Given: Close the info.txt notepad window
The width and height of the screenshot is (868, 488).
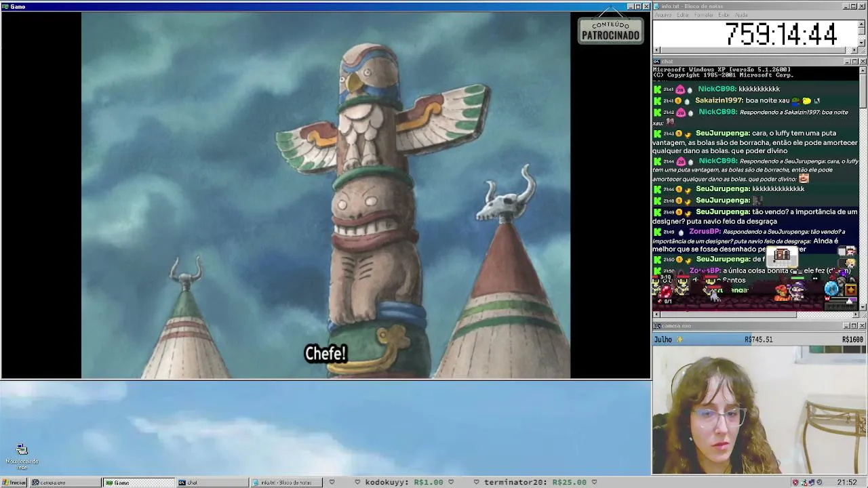Looking at the screenshot, I should 863,6.
